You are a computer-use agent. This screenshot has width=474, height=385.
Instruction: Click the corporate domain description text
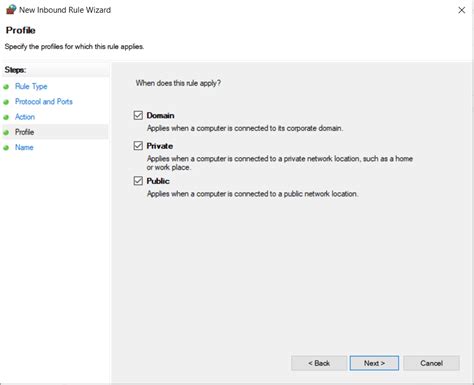tap(245, 128)
